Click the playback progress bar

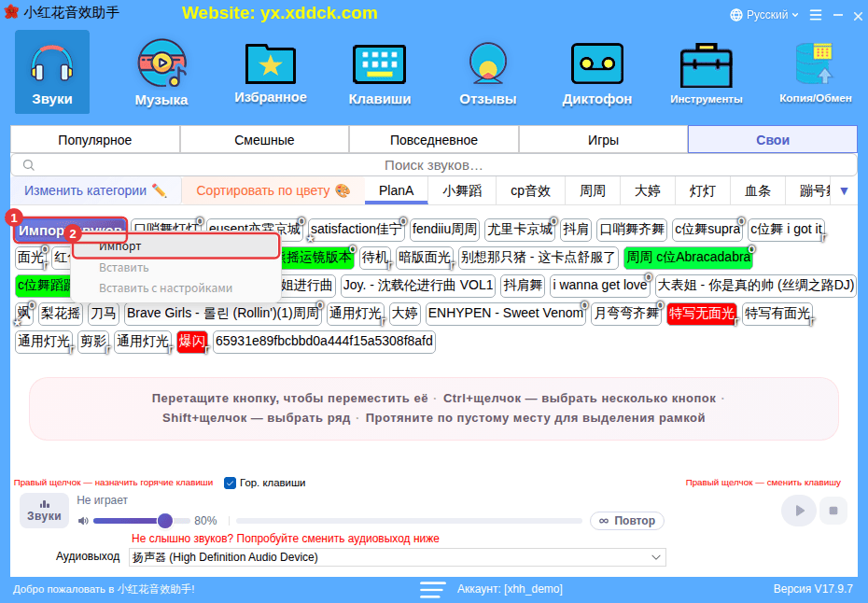click(x=409, y=521)
